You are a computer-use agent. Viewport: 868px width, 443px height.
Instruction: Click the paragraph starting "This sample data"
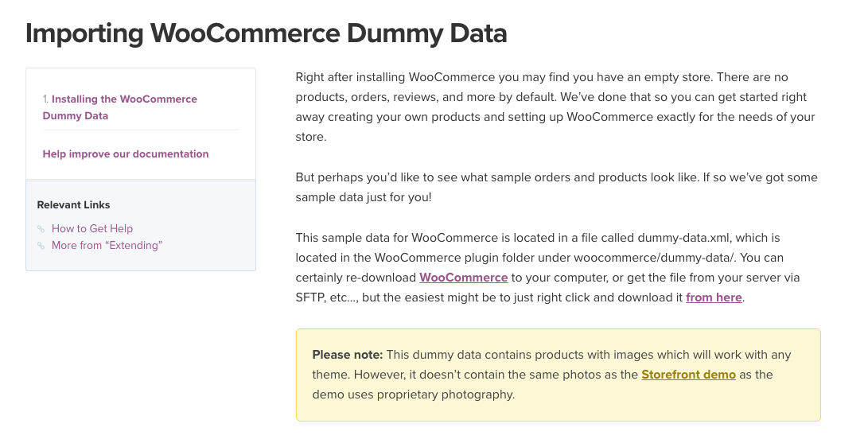point(548,268)
